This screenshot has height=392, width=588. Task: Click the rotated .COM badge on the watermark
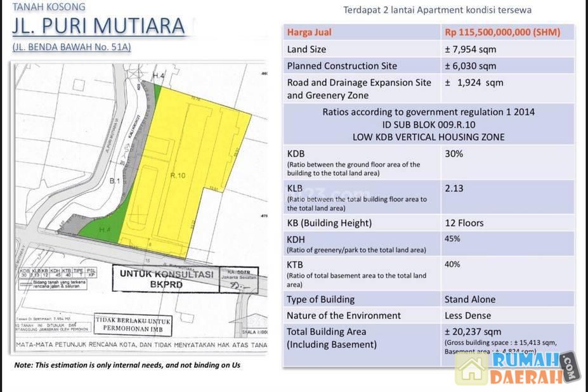point(568,366)
